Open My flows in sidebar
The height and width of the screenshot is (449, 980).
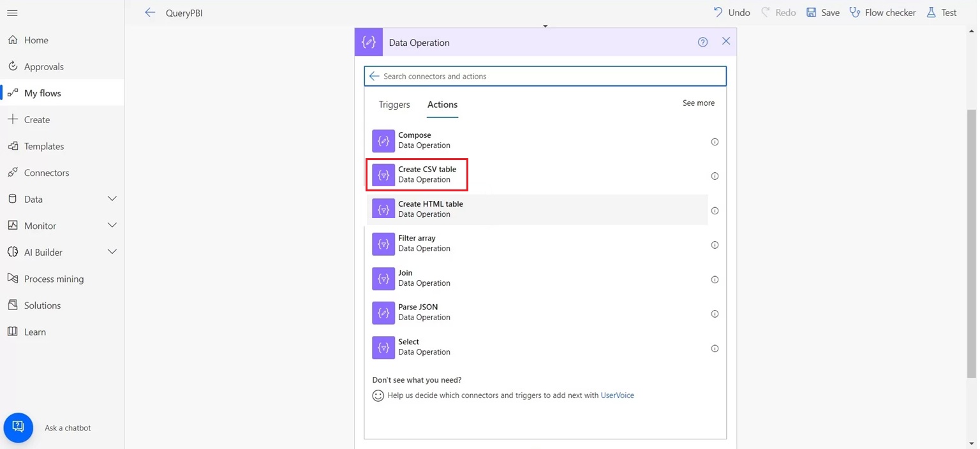[x=62, y=93]
